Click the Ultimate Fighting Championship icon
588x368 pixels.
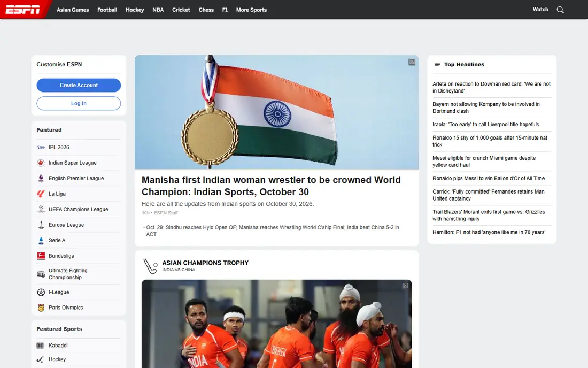coord(41,274)
